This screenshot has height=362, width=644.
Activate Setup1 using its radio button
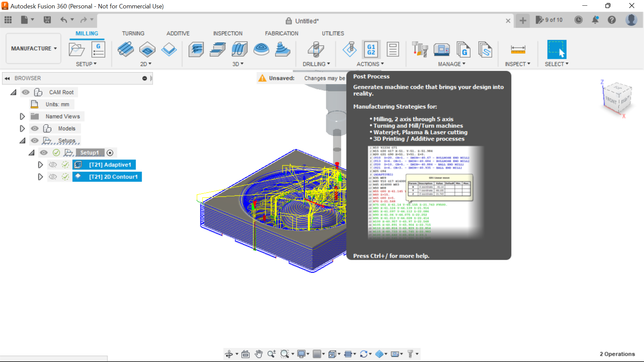110,153
